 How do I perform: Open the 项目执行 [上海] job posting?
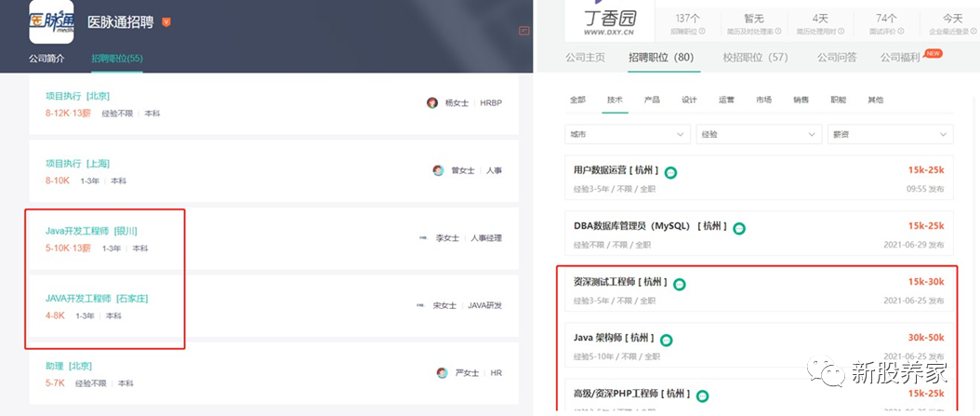click(x=77, y=163)
